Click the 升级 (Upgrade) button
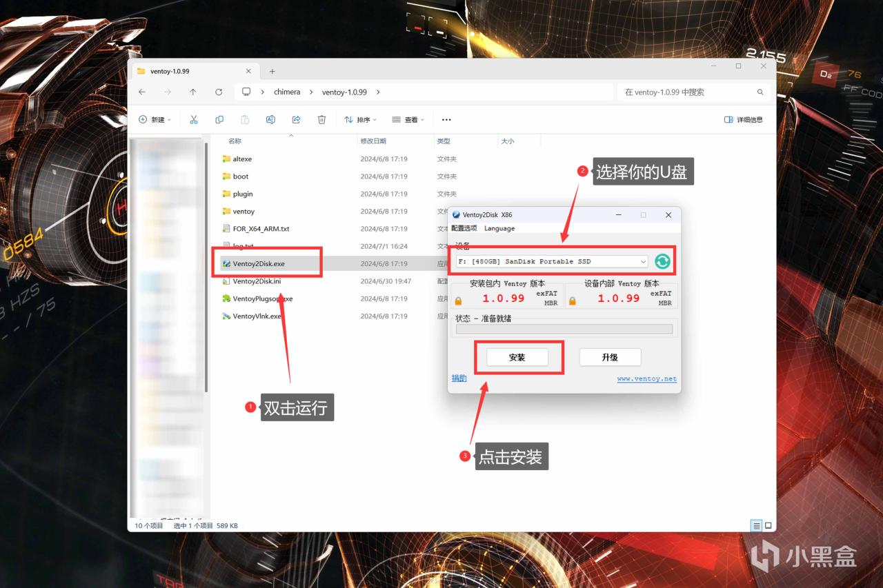Screen dimensions: 883x588 610,357
